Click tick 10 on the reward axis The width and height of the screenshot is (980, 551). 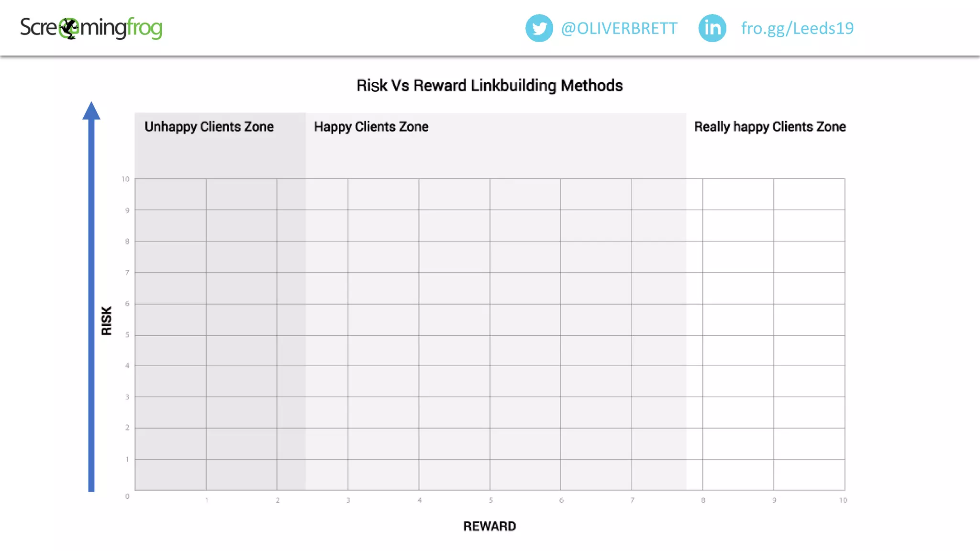pyautogui.click(x=843, y=500)
